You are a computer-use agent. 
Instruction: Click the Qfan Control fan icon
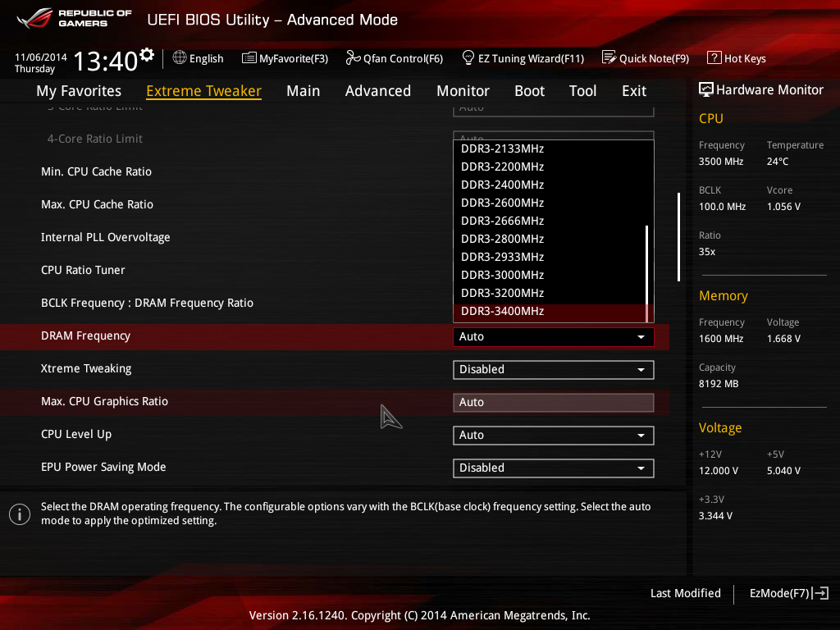point(353,57)
